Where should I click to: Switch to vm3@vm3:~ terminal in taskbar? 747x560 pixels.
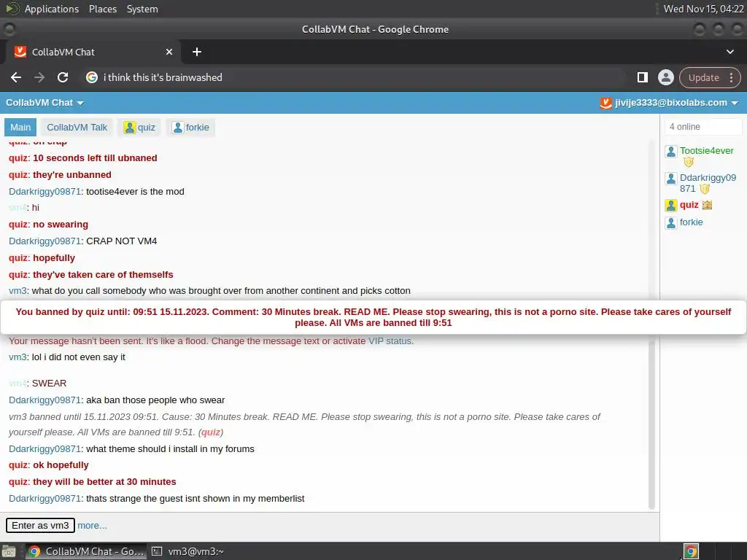click(187, 551)
